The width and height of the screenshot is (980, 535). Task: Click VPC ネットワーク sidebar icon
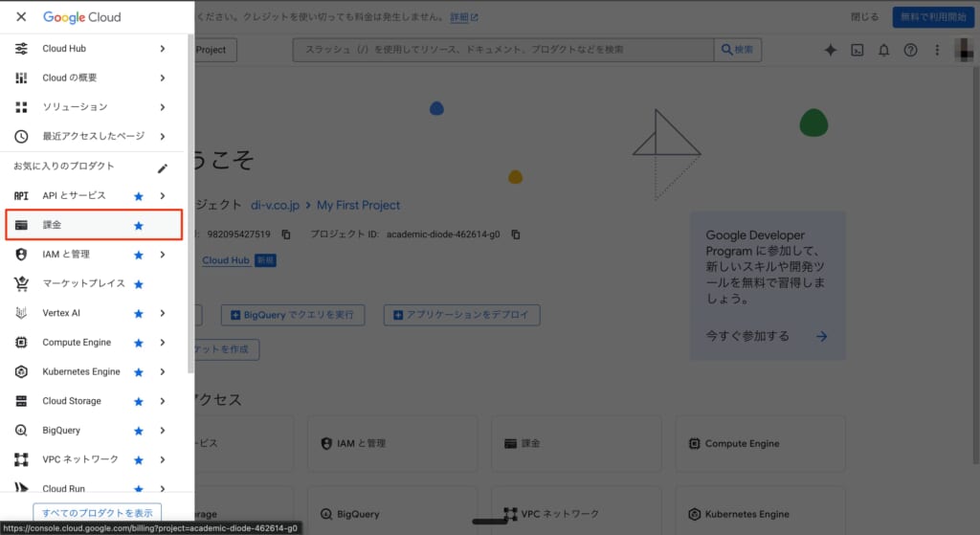pyautogui.click(x=21, y=460)
